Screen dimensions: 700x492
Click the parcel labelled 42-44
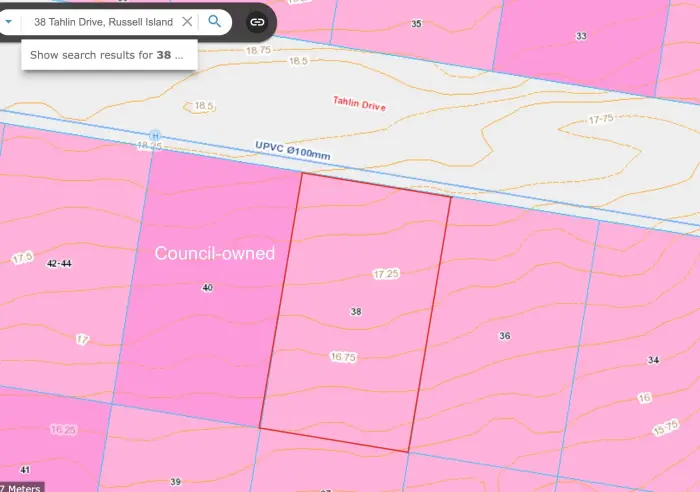pyautogui.click(x=59, y=264)
